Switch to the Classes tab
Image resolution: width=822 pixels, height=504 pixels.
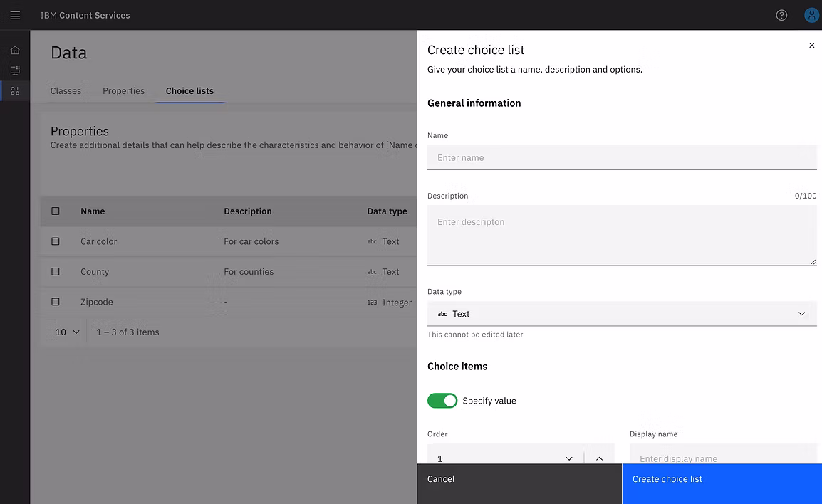click(x=66, y=90)
